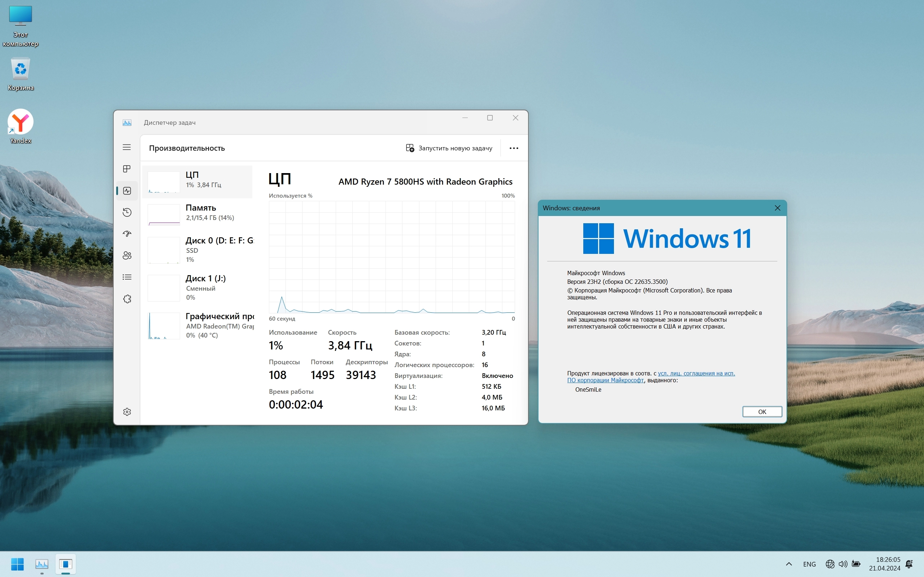This screenshot has width=924, height=577.
Task: Open the Services puzzle icon in sidebar
Action: coord(127,299)
